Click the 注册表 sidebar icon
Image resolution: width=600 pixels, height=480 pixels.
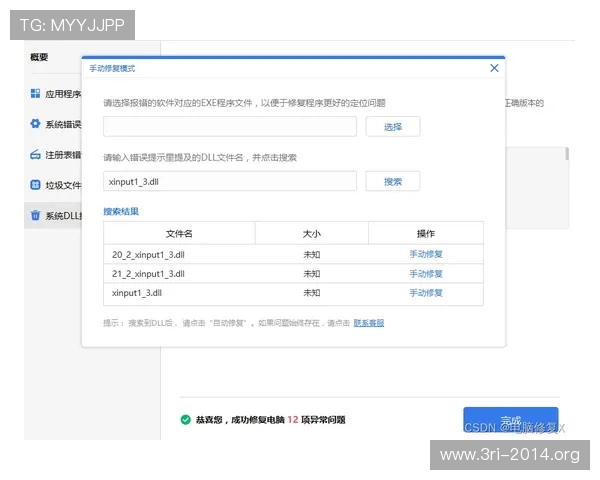click(35, 155)
